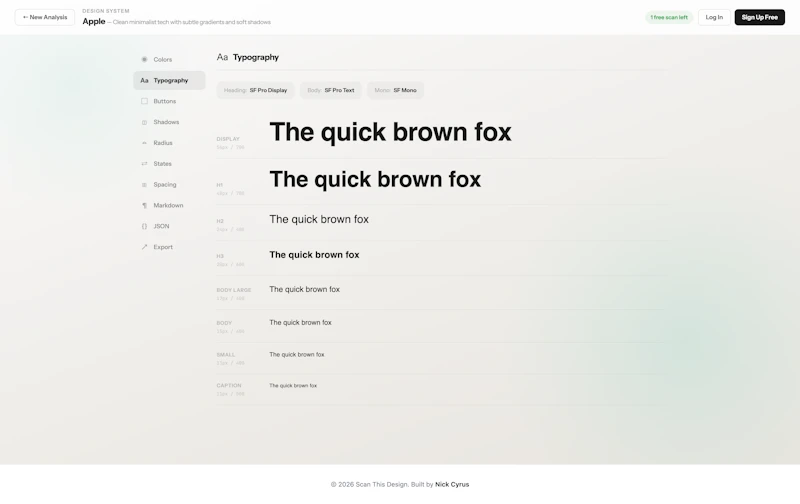Click the Log In button
Viewport: 800px width, 504px height.
[714, 17]
